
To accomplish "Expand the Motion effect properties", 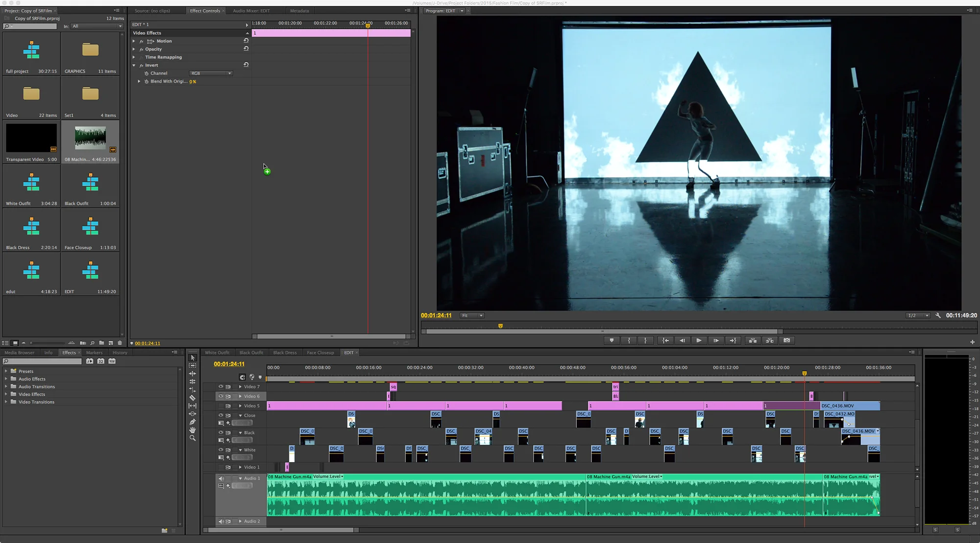I will 134,41.
